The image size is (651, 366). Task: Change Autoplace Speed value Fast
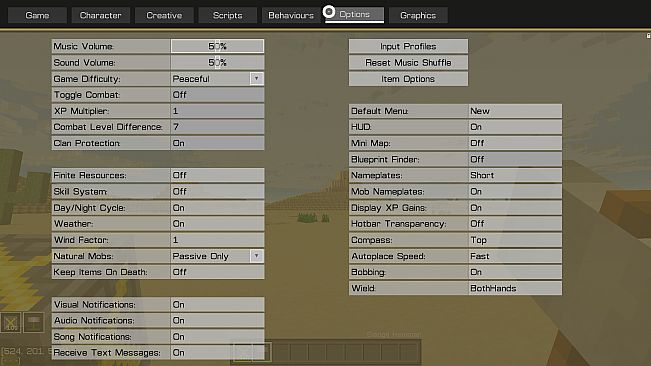tap(515, 256)
